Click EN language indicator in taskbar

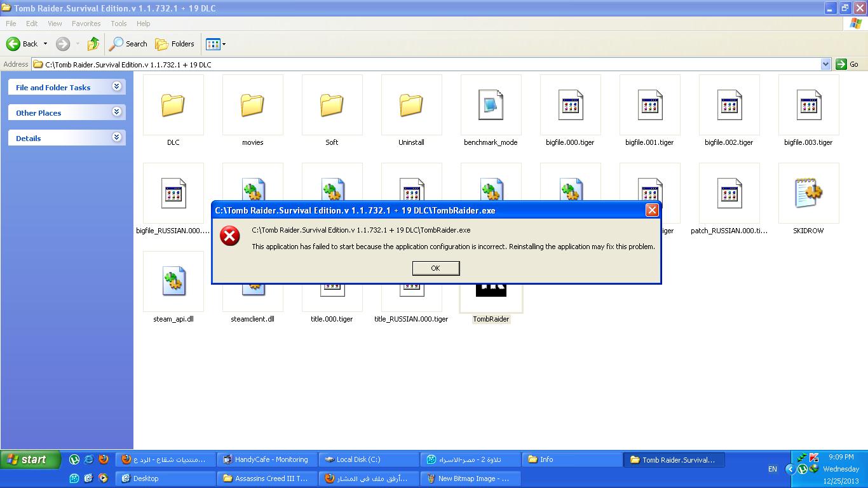773,470
